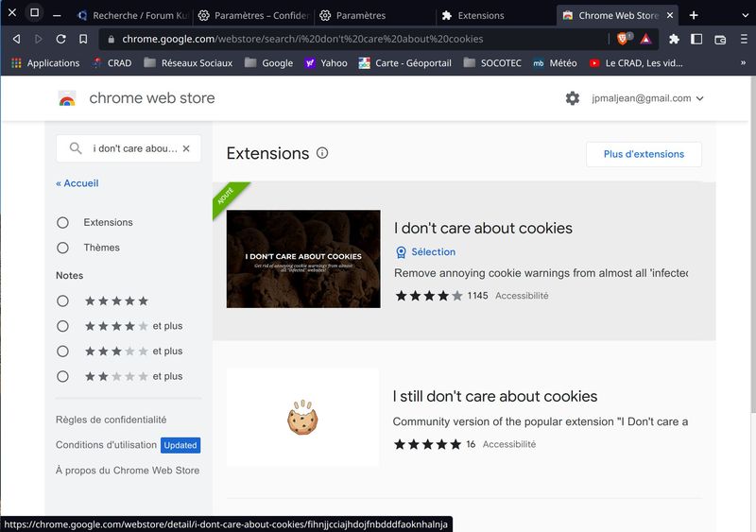Open the tab list chevron

[x=745, y=15]
